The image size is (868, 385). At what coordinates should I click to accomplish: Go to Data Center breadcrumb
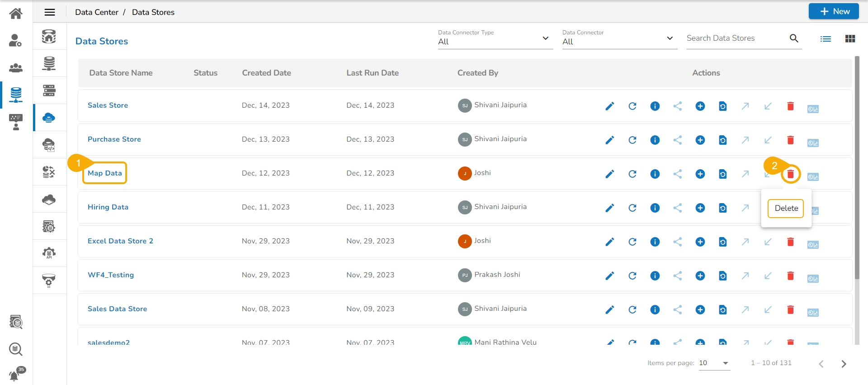click(97, 12)
